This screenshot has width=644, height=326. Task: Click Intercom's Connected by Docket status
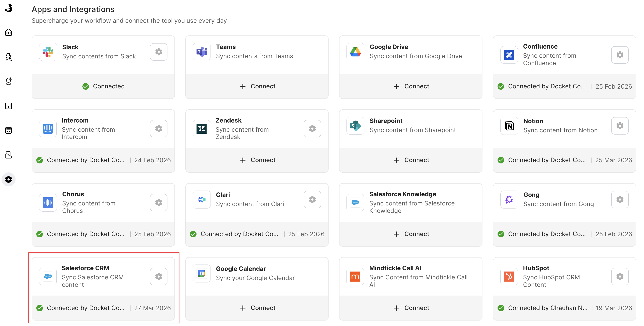point(80,160)
